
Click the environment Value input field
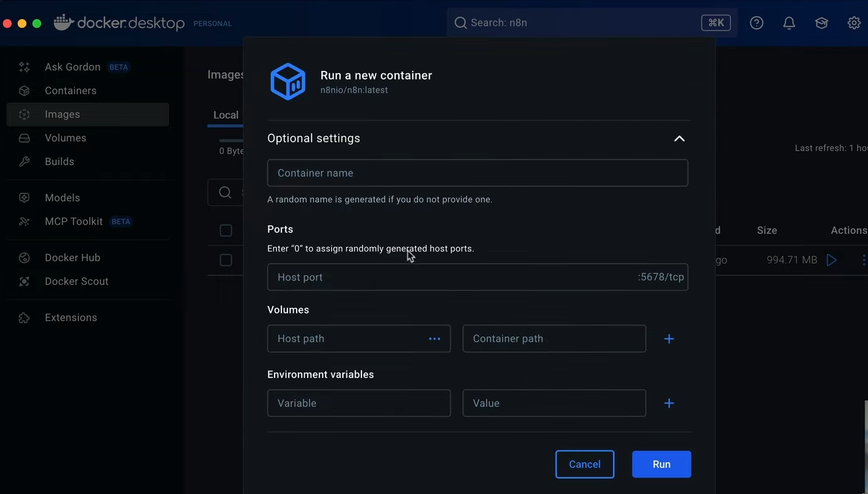click(554, 403)
